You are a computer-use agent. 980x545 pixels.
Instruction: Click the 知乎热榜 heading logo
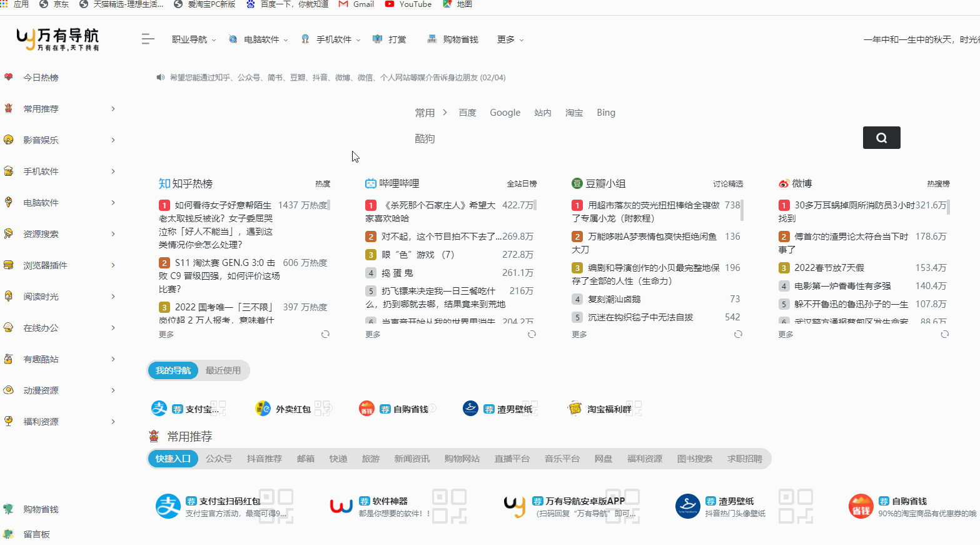pos(164,183)
